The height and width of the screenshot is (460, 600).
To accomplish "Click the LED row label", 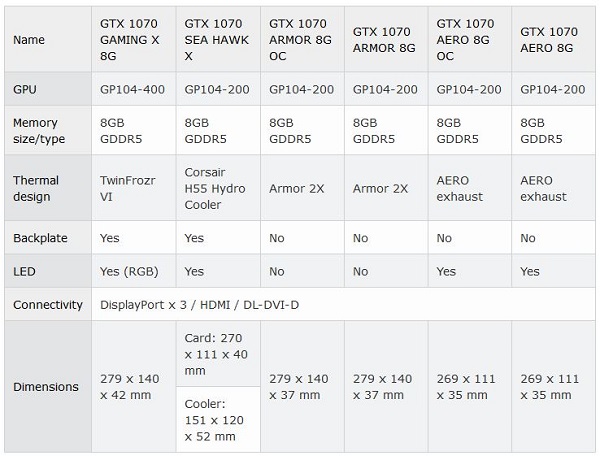I will pyautogui.click(x=24, y=271).
